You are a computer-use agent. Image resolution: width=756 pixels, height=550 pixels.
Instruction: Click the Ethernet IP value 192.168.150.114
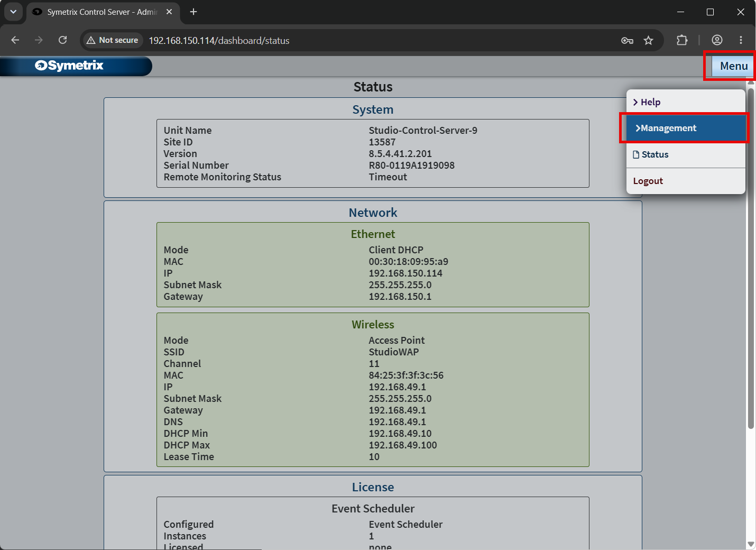click(x=405, y=273)
